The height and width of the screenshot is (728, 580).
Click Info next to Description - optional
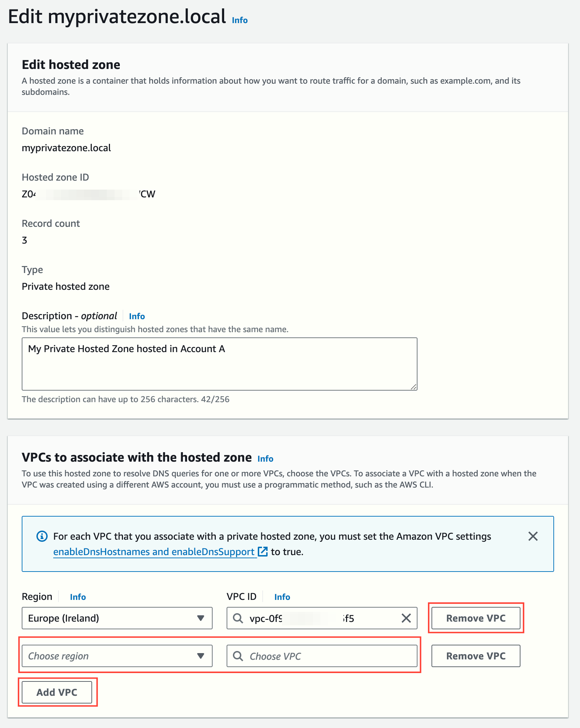(x=137, y=316)
